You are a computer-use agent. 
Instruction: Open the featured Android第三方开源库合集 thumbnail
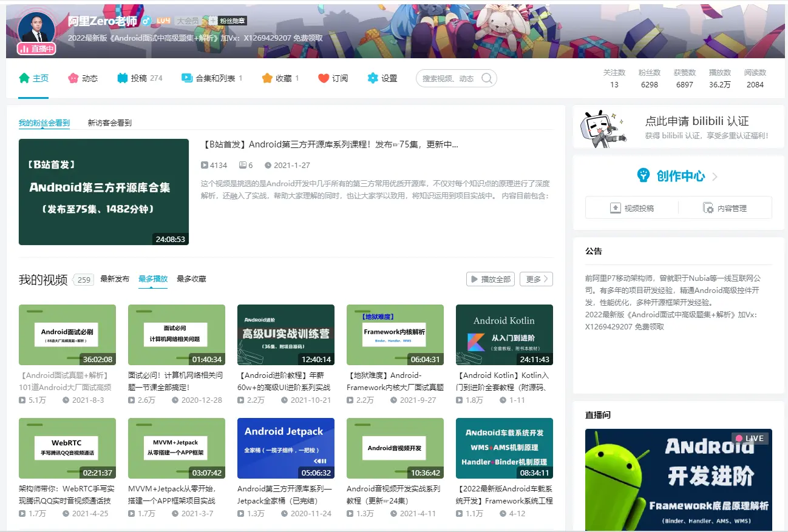[x=104, y=192]
